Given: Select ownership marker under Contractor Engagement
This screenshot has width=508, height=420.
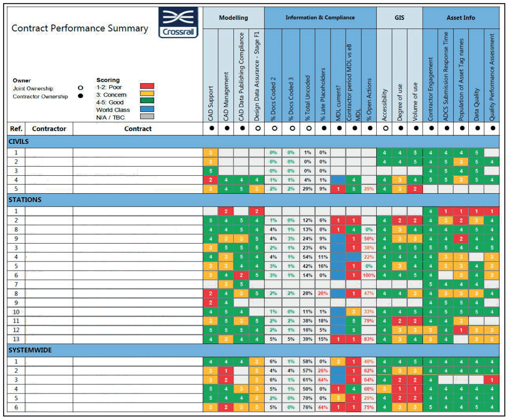Looking at the screenshot, I should (431, 128).
